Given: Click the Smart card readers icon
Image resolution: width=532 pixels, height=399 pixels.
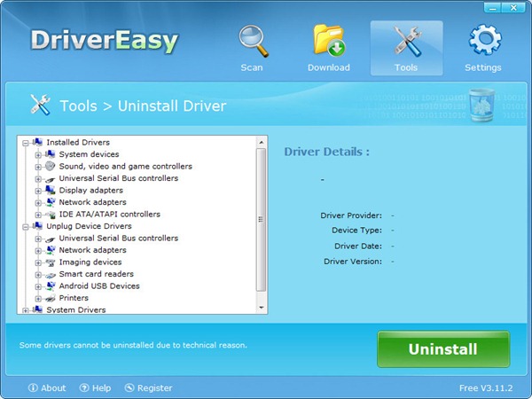Looking at the screenshot, I should (x=51, y=274).
